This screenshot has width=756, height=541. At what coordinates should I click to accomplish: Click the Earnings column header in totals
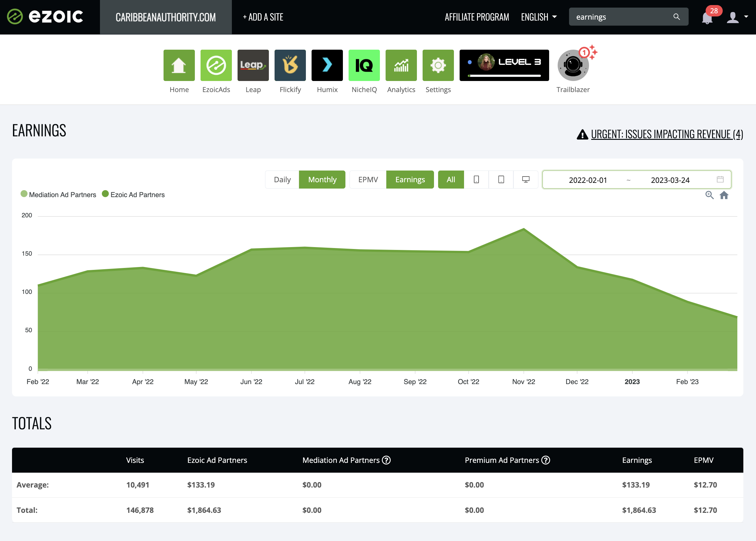tap(637, 460)
